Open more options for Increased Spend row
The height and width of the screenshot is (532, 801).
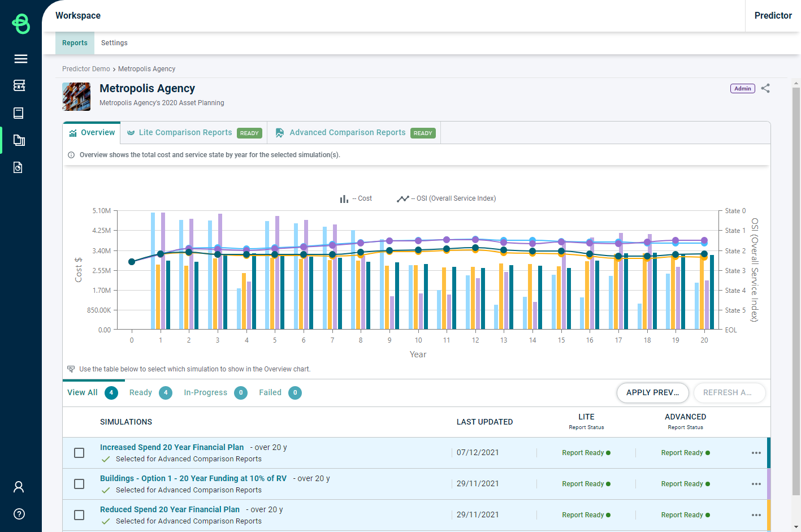coord(756,453)
